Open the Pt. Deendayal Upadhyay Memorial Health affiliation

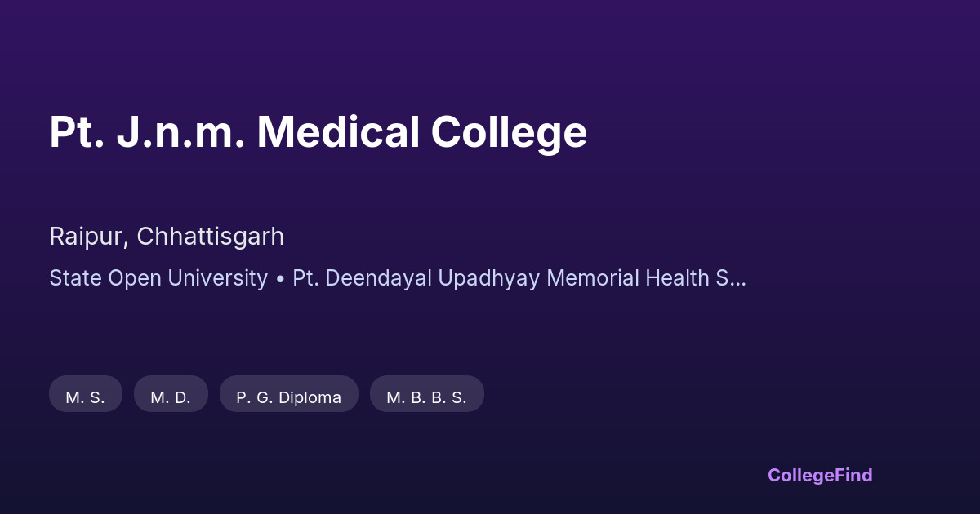(x=506, y=278)
